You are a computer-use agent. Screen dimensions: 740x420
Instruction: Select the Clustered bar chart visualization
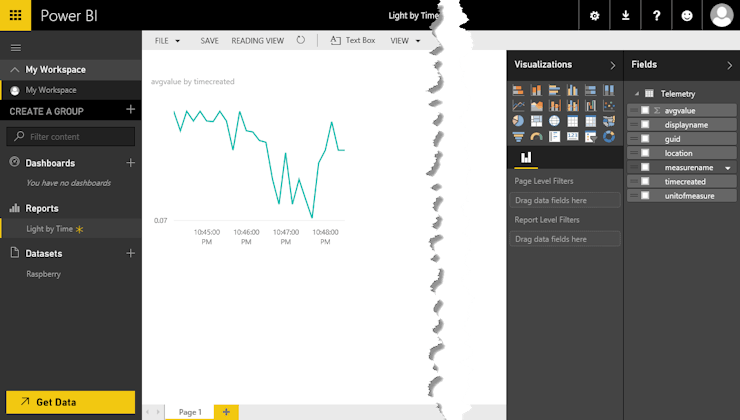pyautogui.click(x=555, y=90)
